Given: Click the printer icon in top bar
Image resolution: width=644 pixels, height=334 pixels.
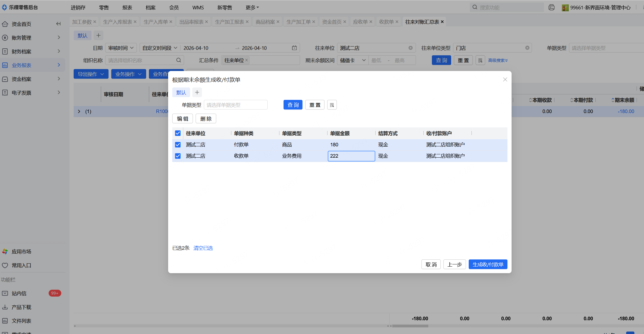Looking at the screenshot, I should click(x=551, y=7).
